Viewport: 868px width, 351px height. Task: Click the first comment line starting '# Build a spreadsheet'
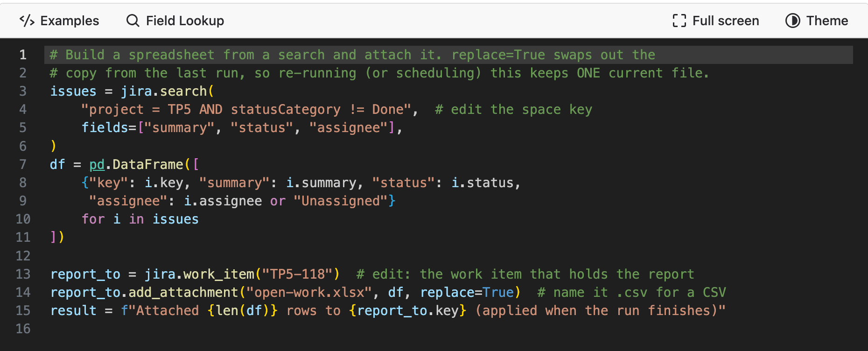tap(352, 55)
